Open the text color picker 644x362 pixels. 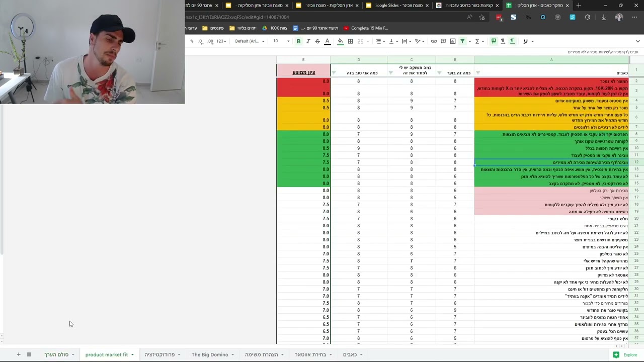tap(328, 41)
